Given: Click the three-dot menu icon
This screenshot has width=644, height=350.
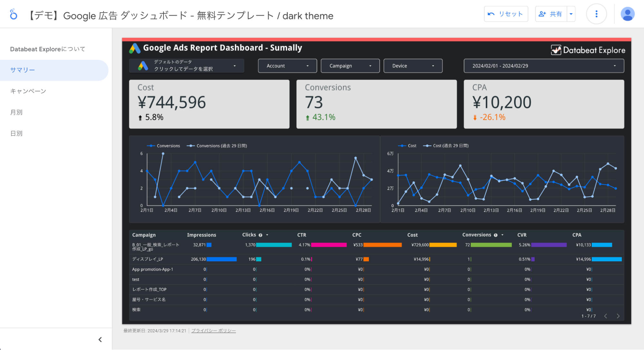Looking at the screenshot, I should (596, 15).
